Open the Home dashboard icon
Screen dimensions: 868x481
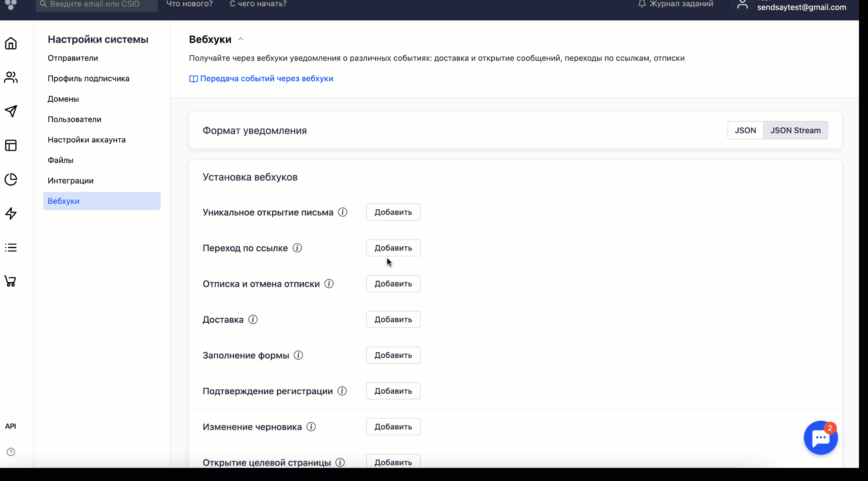pyautogui.click(x=11, y=43)
